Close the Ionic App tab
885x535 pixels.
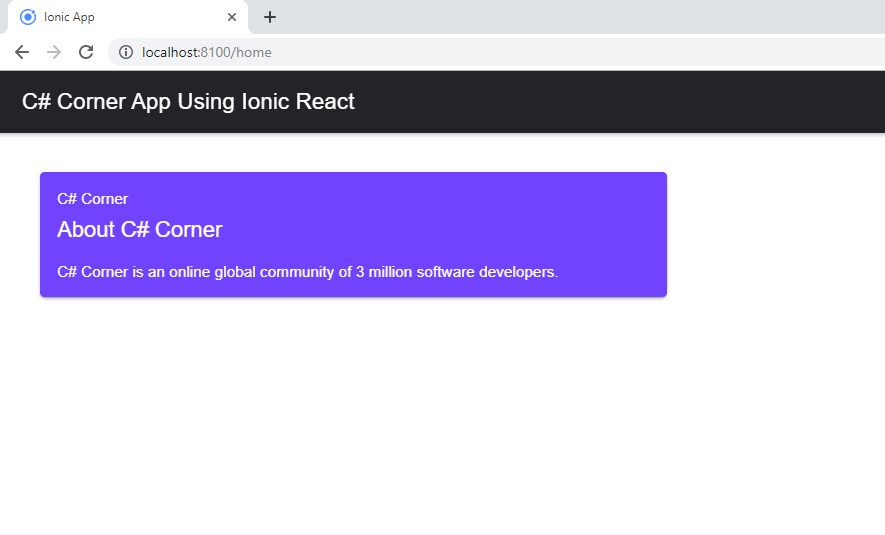(x=232, y=17)
